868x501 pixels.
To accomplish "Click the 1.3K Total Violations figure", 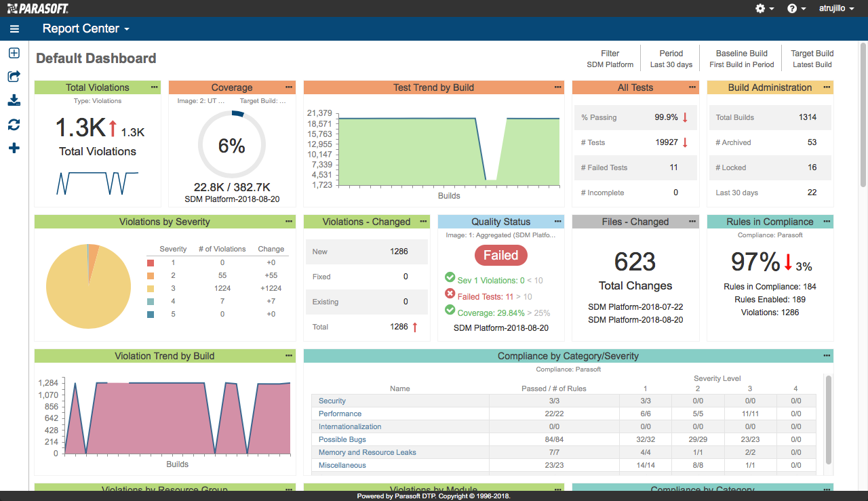I will click(x=80, y=127).
